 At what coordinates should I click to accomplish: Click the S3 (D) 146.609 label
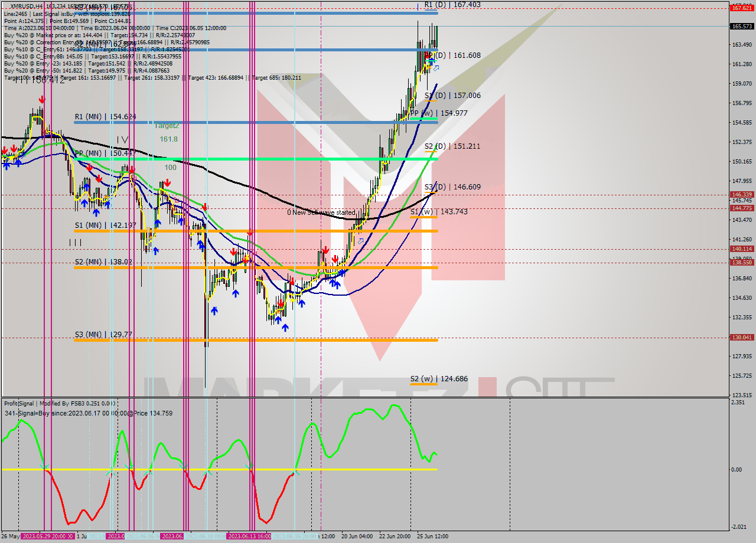click(452, 187)
